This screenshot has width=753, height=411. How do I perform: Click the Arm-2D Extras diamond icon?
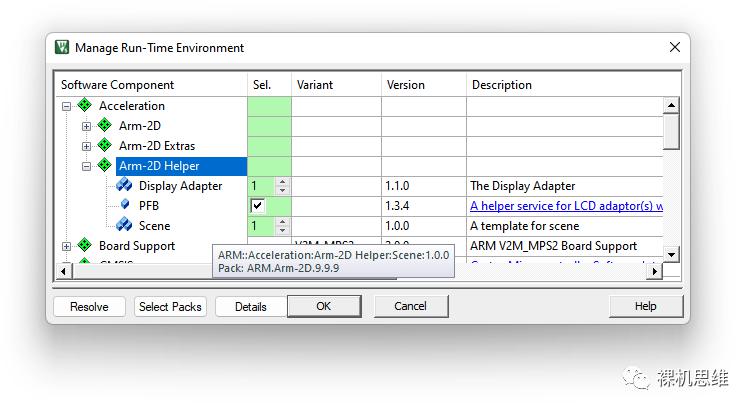click(104, 146)
